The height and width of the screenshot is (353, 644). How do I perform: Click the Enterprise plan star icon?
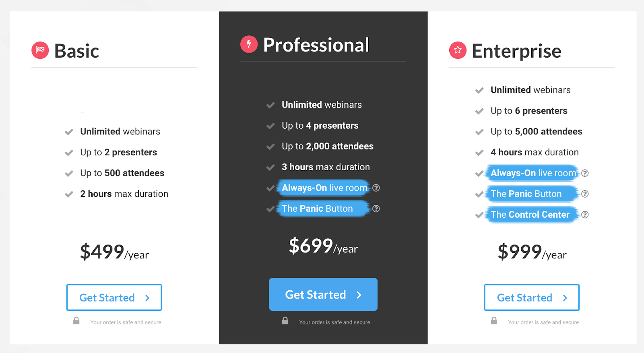pos(458,50)
